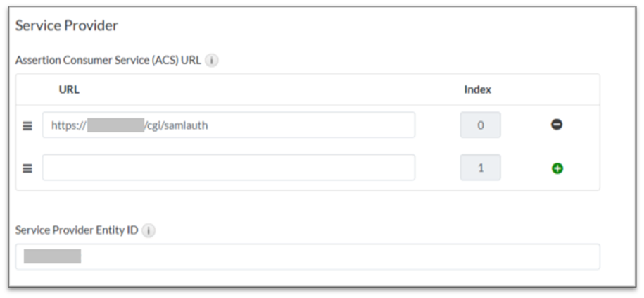Click the Index column header

[x=477, y=89]
